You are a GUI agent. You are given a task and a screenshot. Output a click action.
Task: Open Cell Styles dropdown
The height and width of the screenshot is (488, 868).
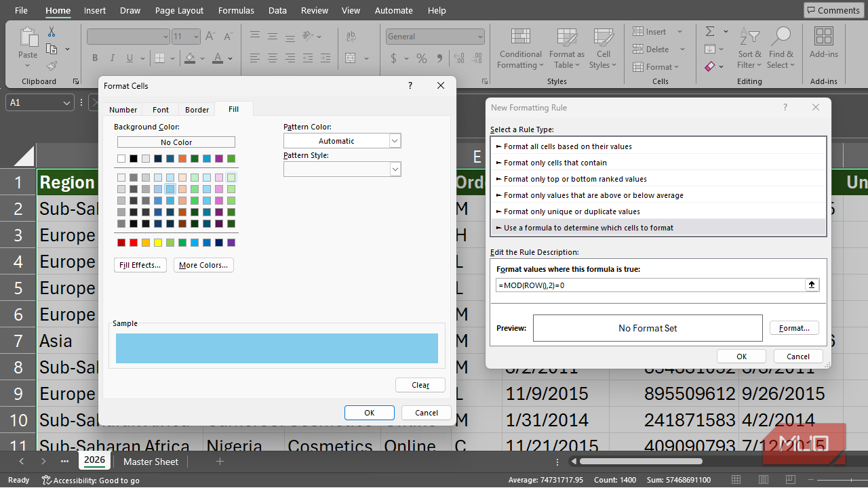604,49
